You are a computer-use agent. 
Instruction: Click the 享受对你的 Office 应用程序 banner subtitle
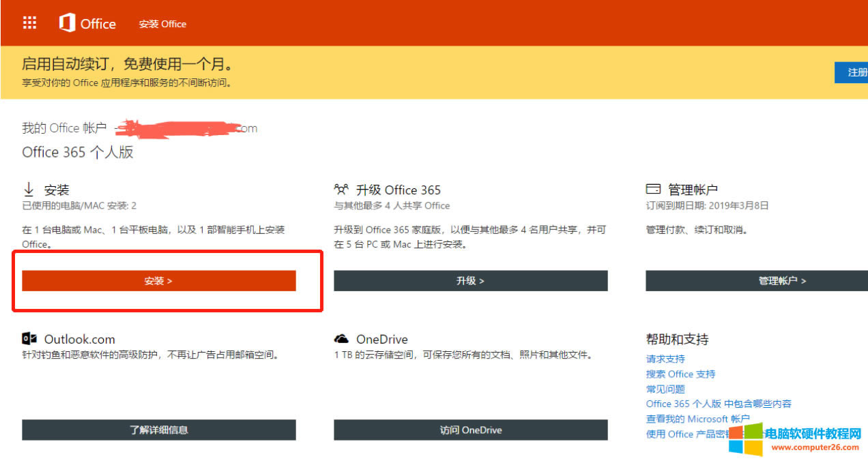click(x=126, y=83)
